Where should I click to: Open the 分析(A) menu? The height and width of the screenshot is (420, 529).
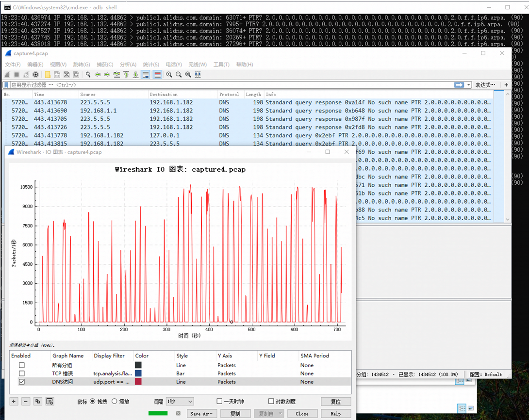(x=128, y=65)
